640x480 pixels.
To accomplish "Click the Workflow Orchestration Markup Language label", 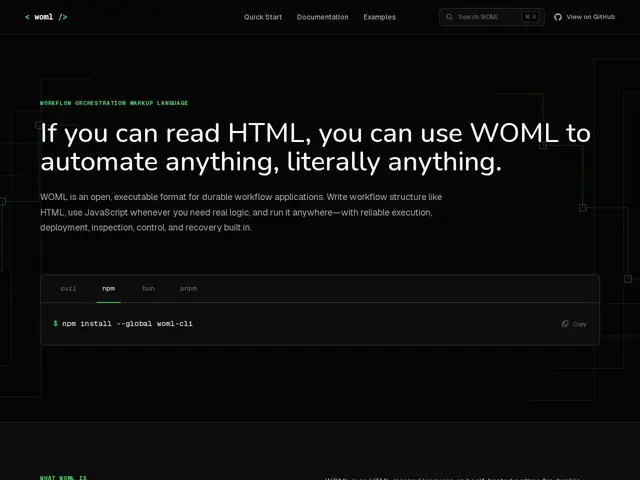I will point(114,103).
